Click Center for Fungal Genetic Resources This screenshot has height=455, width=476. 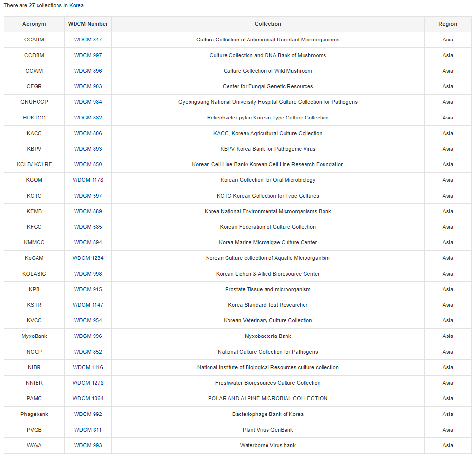(x=268, y=86)
